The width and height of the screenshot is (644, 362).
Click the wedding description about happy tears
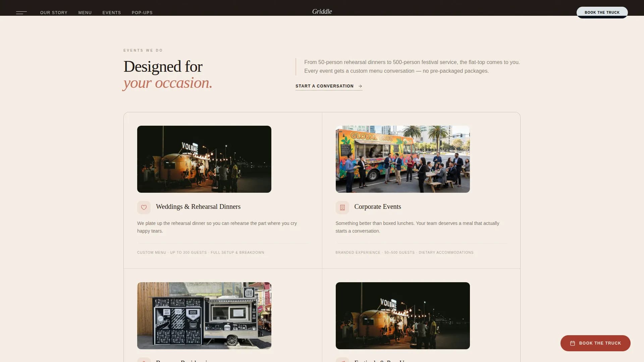tap(217, 227)
